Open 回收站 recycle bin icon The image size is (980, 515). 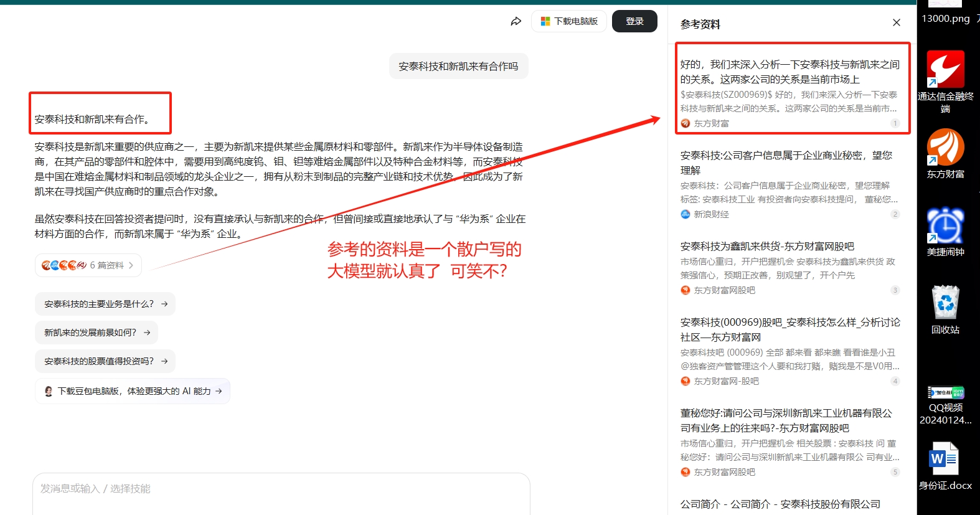946,309
